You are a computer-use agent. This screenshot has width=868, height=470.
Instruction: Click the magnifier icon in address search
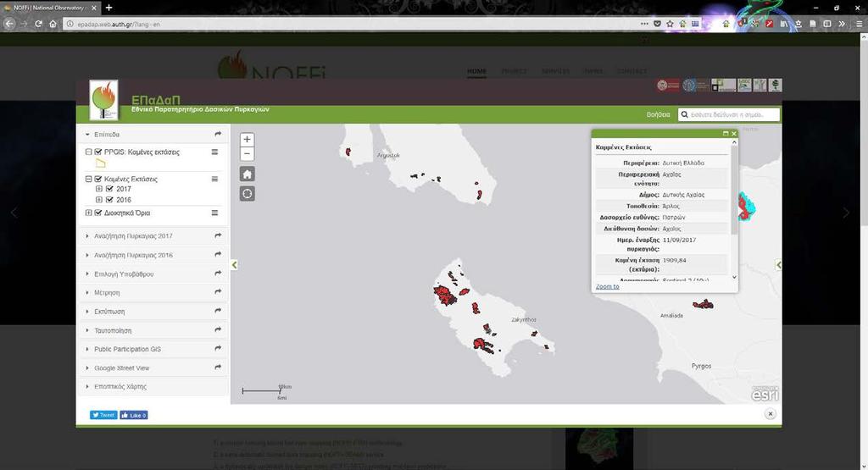684,114
